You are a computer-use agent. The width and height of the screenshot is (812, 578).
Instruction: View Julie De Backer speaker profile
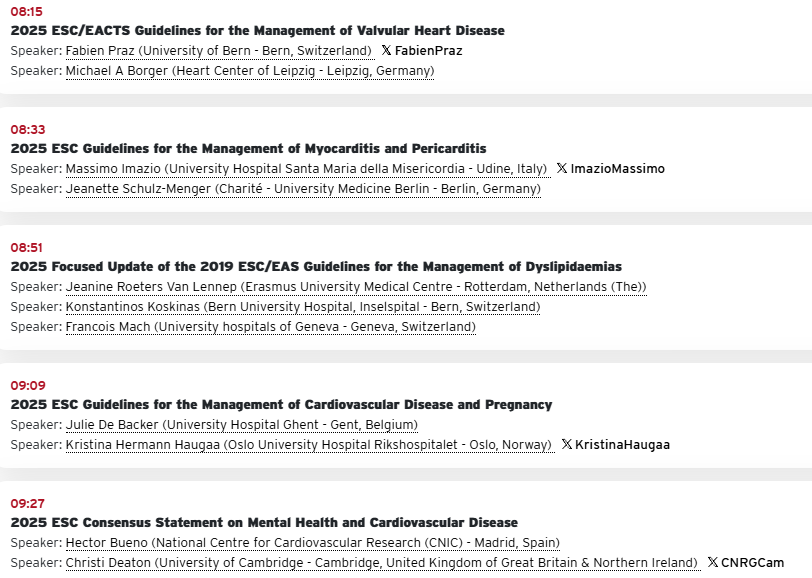pos(241,425)
